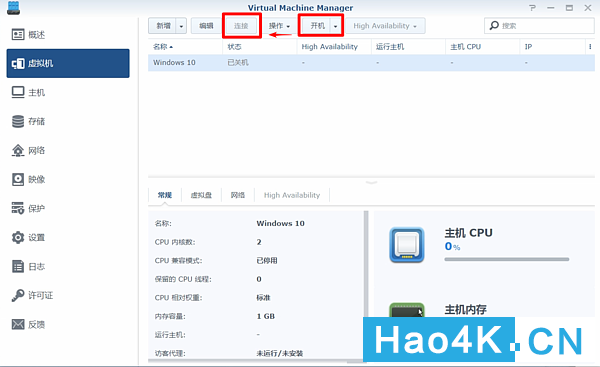Open the 操作 action dropdown
This screenshot has width=600, height=367.
(x=279, y=26)
